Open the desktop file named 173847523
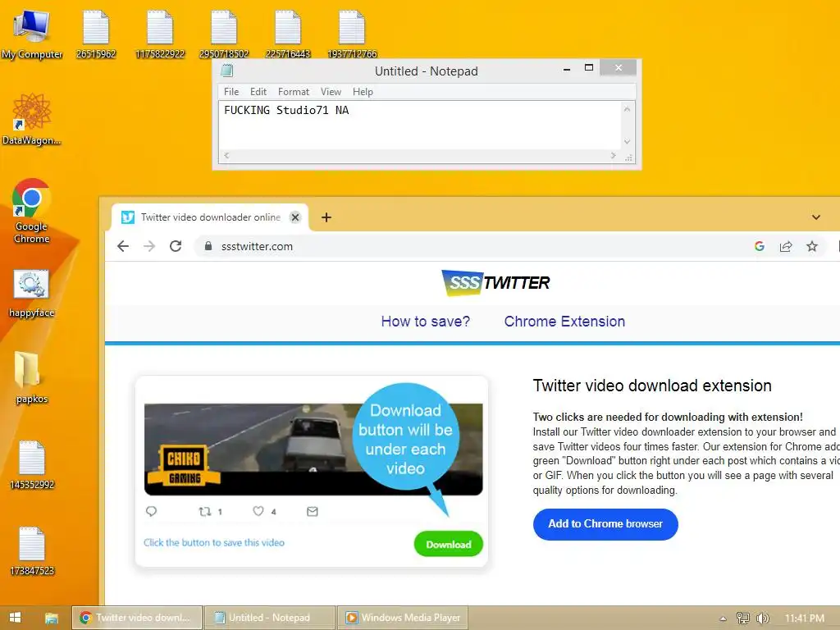Viewport: 840px width, 630px height. pos(32,550)
